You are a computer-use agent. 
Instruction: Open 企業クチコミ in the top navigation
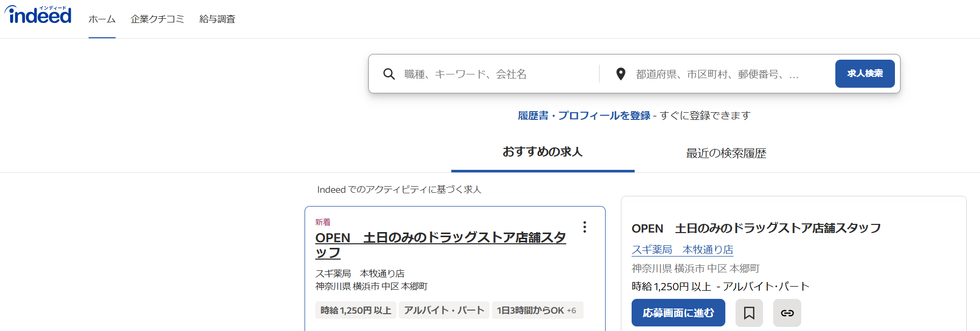(x=157, y=19)
